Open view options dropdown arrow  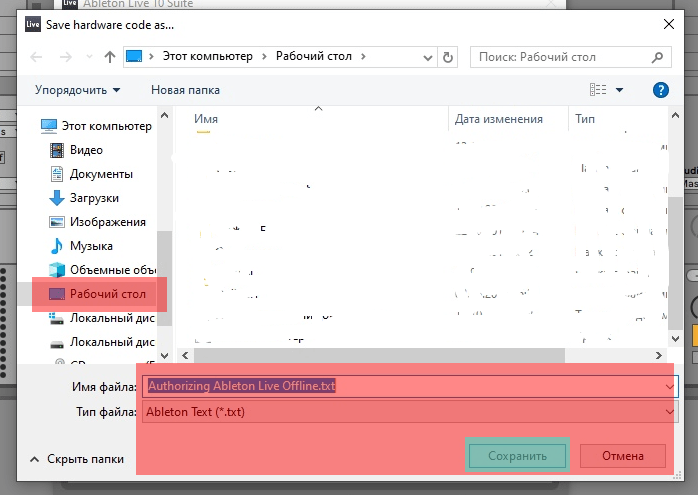(x=619, y=90)
